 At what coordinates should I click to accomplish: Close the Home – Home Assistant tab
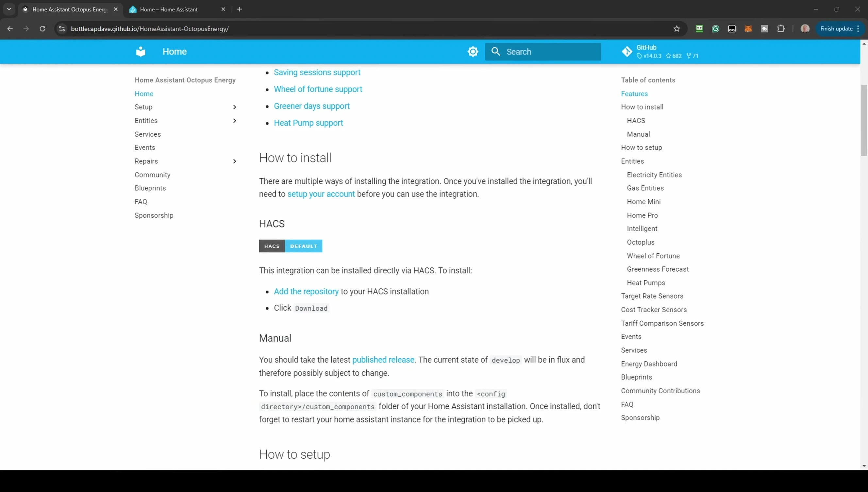223,9
